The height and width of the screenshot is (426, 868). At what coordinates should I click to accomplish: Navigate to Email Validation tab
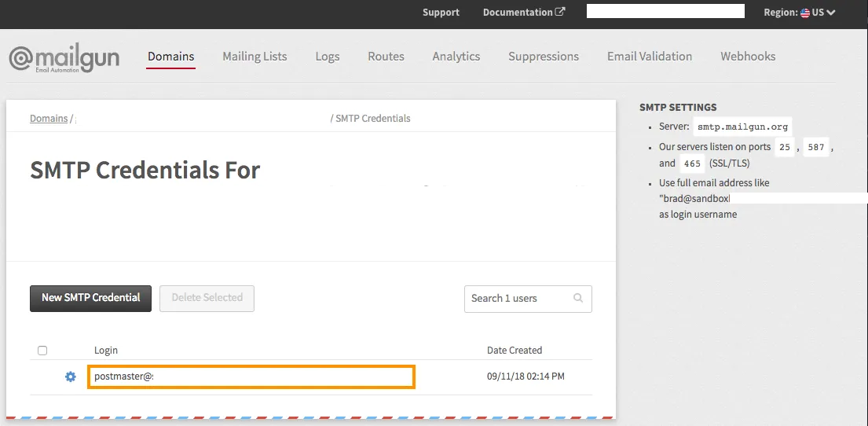tap(650, 57)
